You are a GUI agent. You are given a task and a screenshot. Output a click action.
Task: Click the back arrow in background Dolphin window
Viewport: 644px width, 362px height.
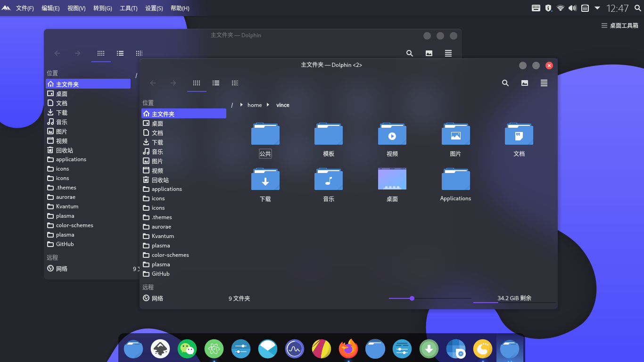coord(57,53)
